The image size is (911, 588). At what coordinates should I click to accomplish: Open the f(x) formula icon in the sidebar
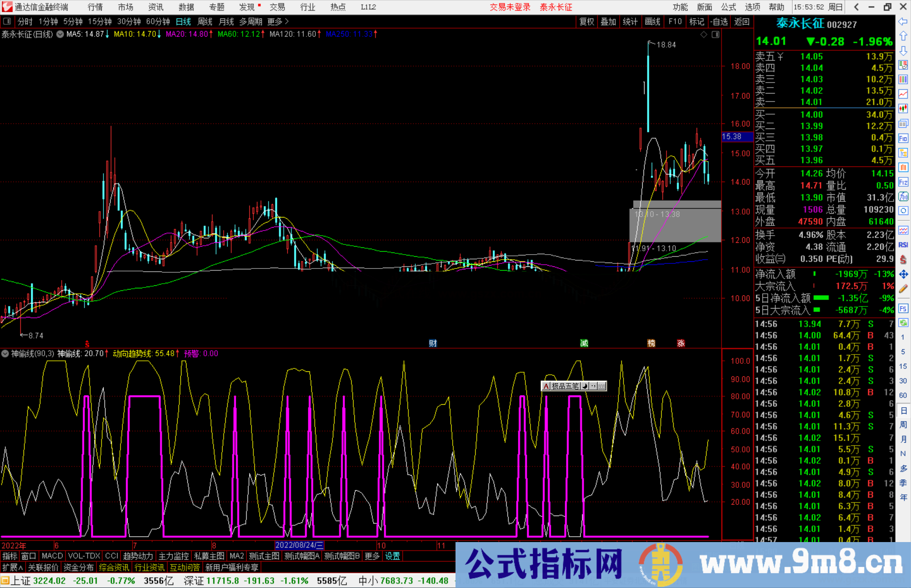pyautogui.click(x=903, y=197)
